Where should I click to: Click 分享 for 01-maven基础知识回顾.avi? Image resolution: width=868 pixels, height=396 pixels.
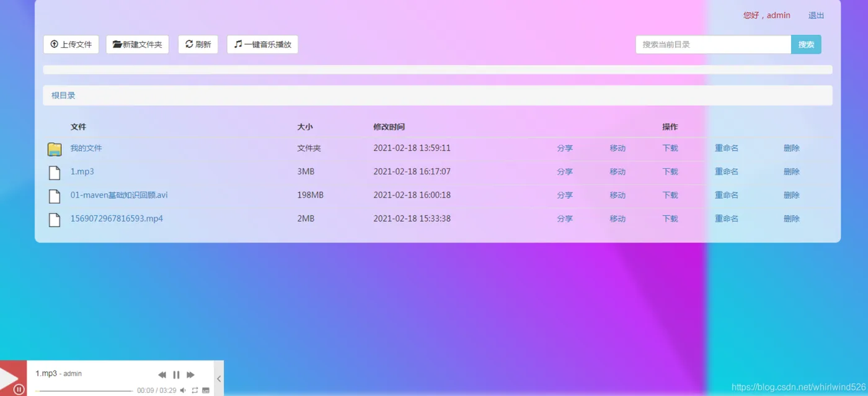pyautogui.click(x=565, y=195)
